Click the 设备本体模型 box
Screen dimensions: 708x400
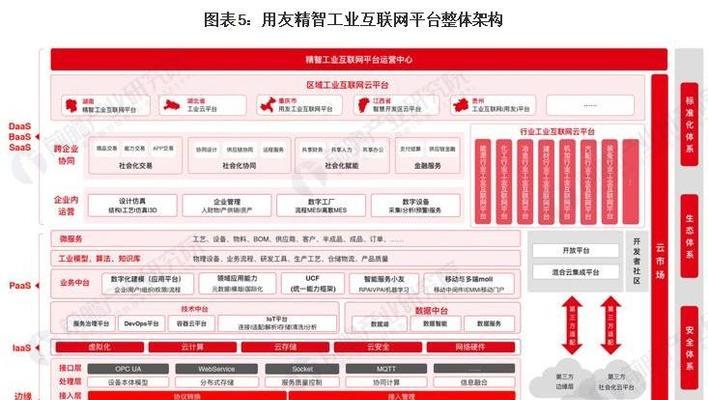[x=128, y=382]
